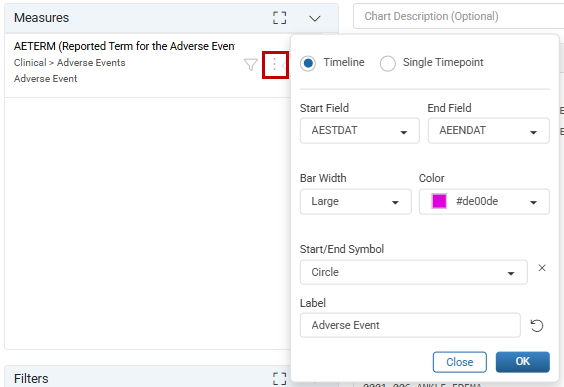The width and height of the screenshot is (564, 387).
Task: Open the Start Field AESTDAT dropdown
Action: point(360,131)
